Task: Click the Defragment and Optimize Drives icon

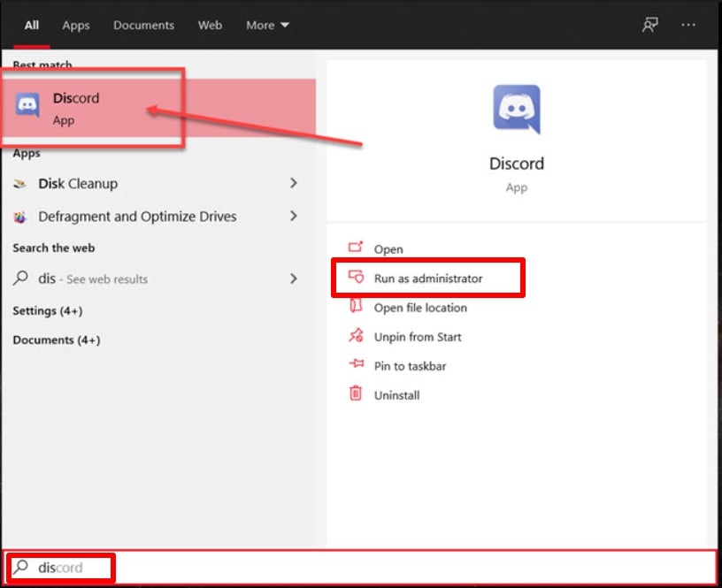Action: tap(19, 217)
